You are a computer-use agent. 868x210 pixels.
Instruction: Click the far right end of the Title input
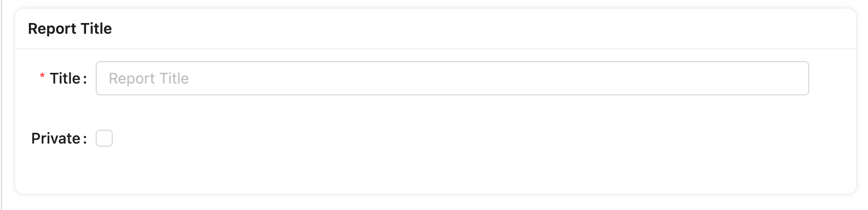pyautogui.click(x=799, y=78)
